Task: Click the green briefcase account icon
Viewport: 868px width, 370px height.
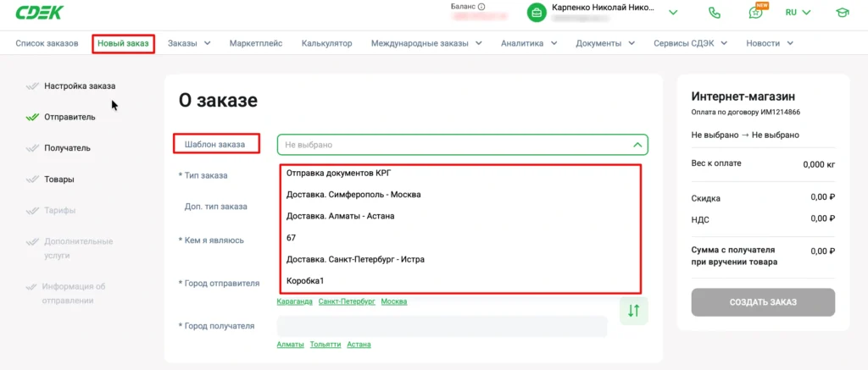Action: 537,13
